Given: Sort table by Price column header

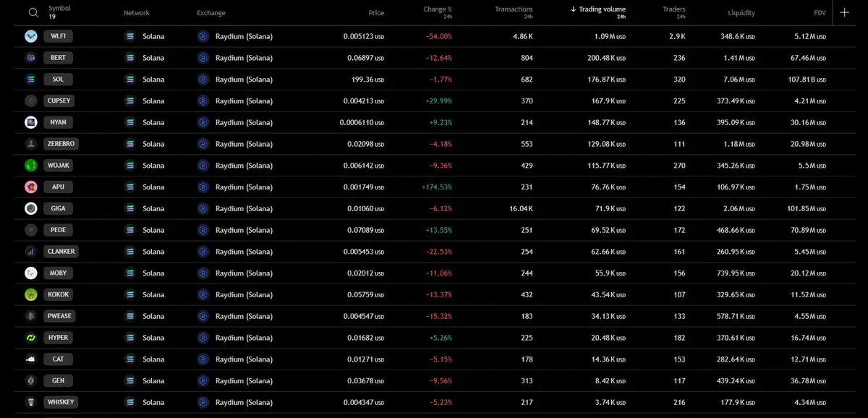Looking at the screenshot, I should [x=376, y=13].
